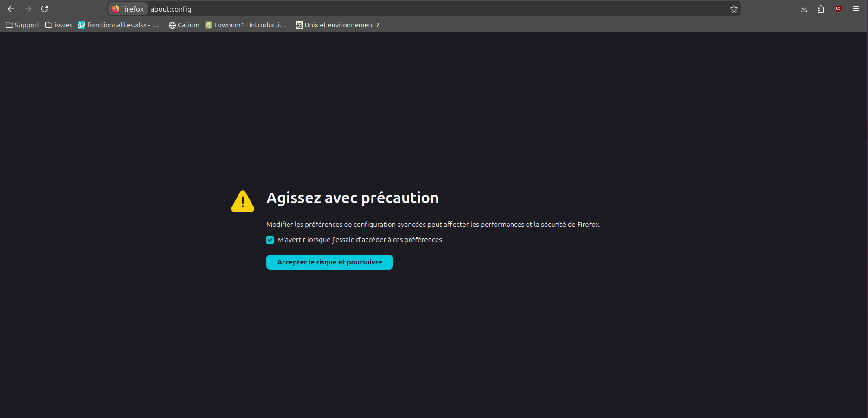868x418 pixels.
Task: Click the yellow warning triangle icon
Action: click(x=243, y=201)
